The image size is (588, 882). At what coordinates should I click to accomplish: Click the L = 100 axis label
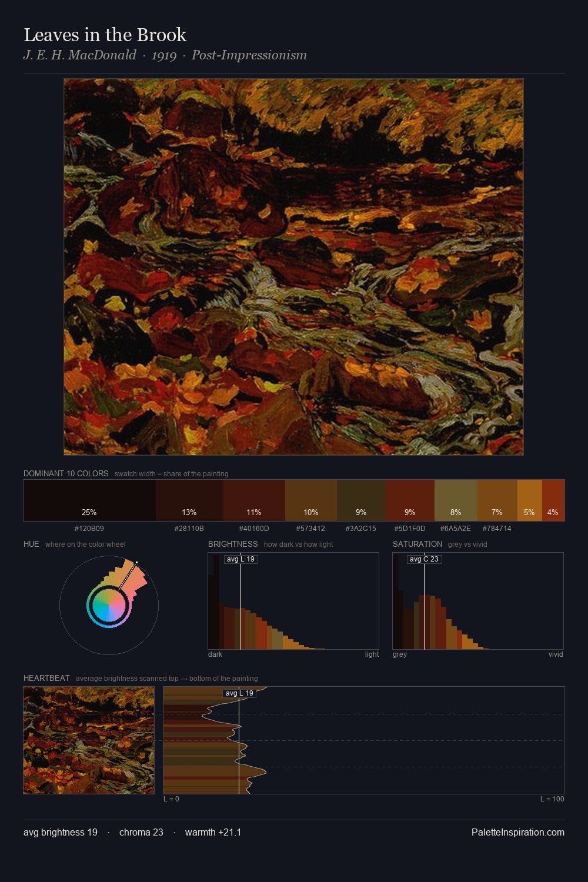click(552, 799)
